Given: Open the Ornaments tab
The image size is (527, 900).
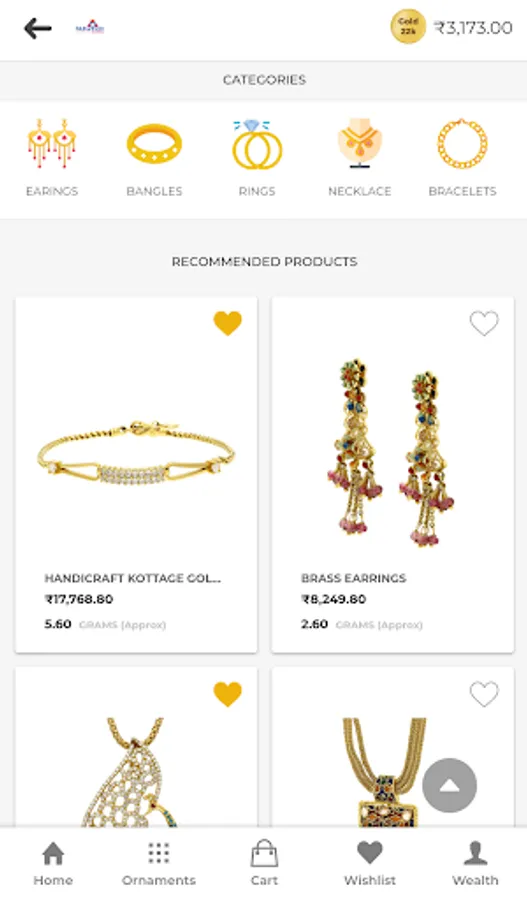Looking at the screenshot, I should click(158, 863).
